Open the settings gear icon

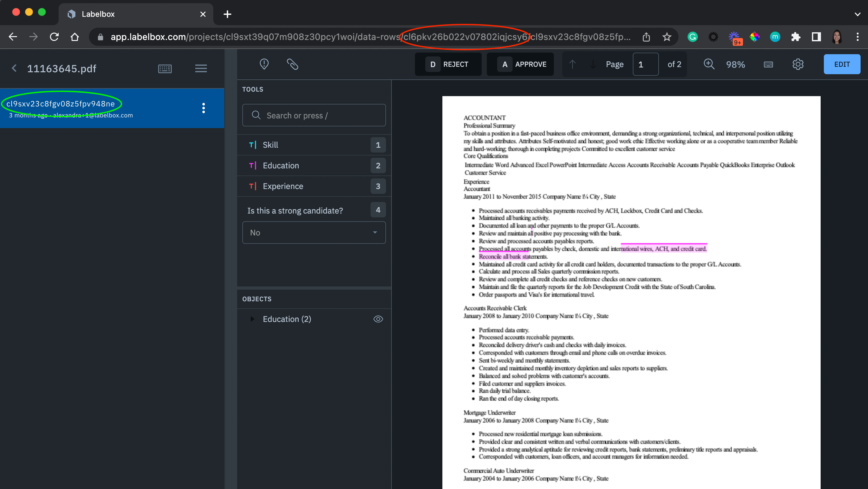point(797,64)
